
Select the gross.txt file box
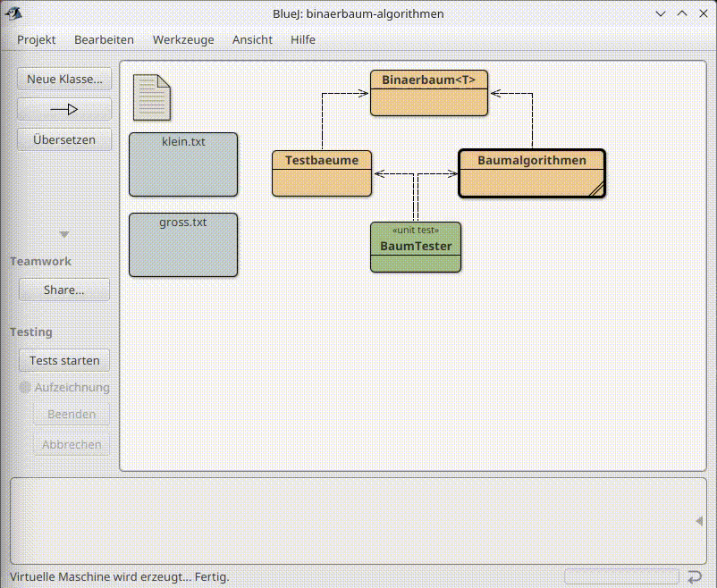point(183,245)
